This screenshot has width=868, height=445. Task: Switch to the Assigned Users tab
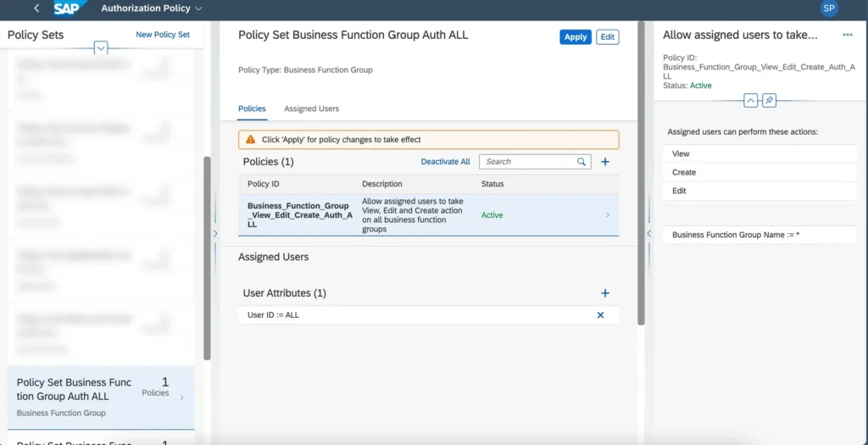point(311,108)
